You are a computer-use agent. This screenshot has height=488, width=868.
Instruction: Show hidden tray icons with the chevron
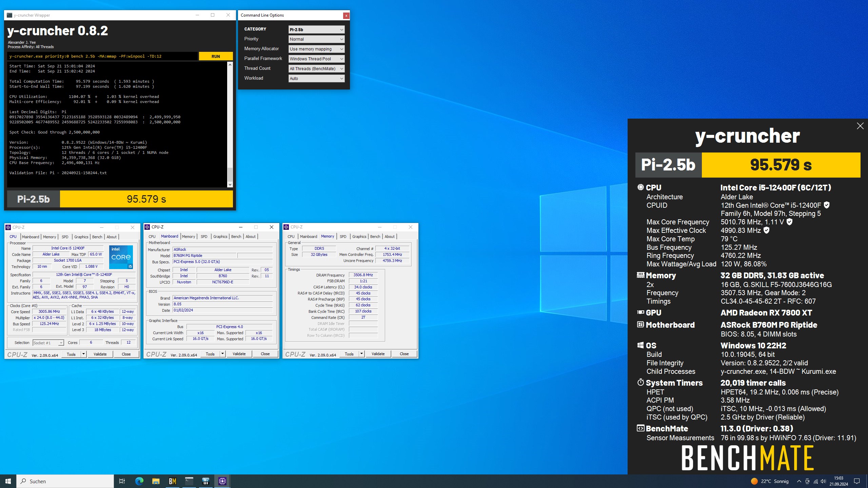pyautogui.click(x=799, y=481)
